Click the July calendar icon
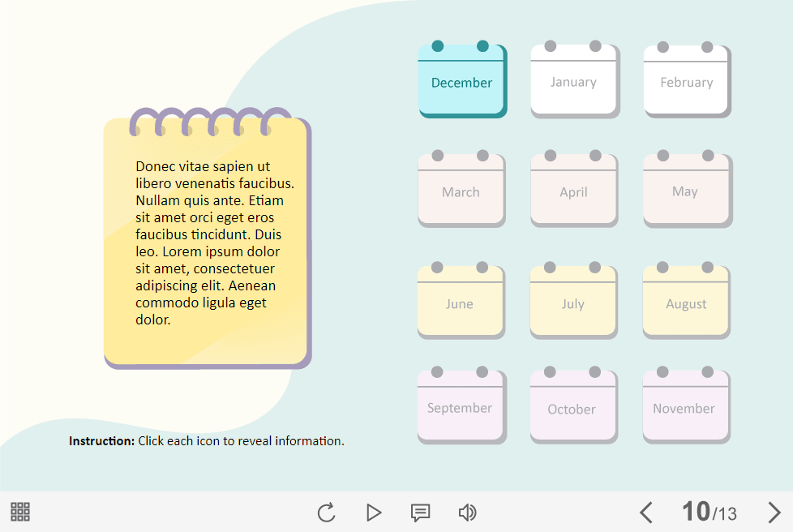The width and height of the screenshot is (793, 532). 572,302
